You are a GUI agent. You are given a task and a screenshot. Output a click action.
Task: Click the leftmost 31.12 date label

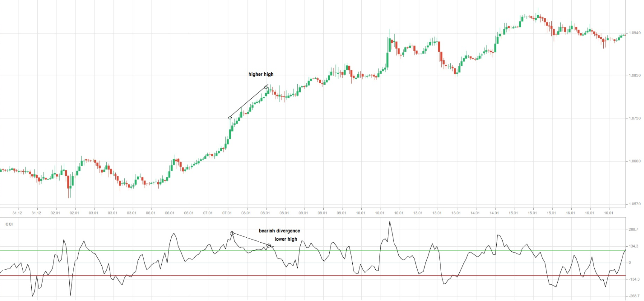17,213
